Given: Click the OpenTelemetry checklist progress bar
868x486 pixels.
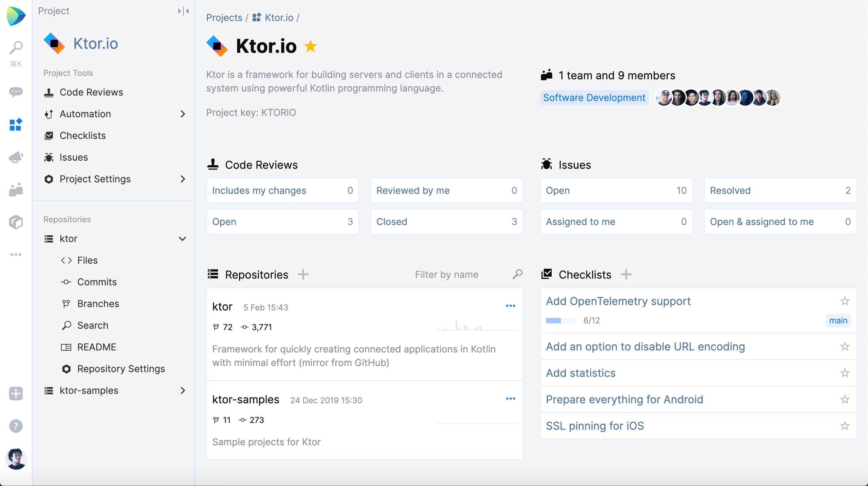Looking at the screenshot, I should click(560, 321).
